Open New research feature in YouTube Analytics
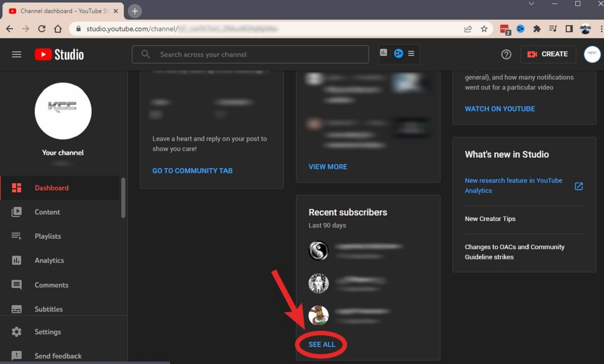The height and width of the screenshot is (364, 604). click(513, 185)
